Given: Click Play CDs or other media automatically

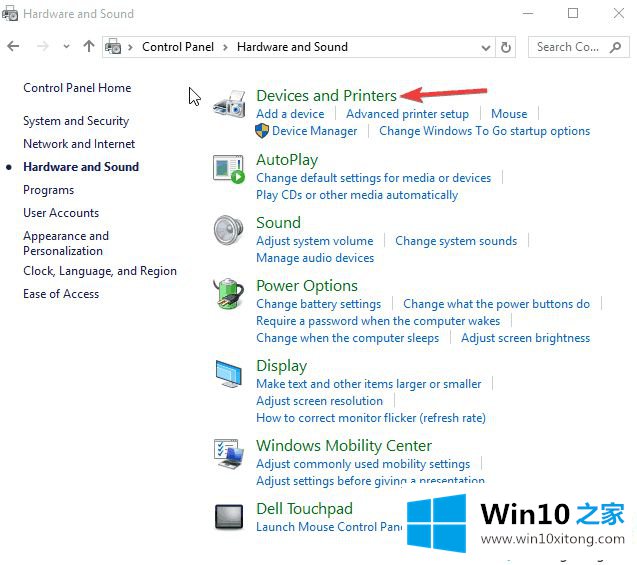Looking at the screenshot, I should [x=357, y=195].
